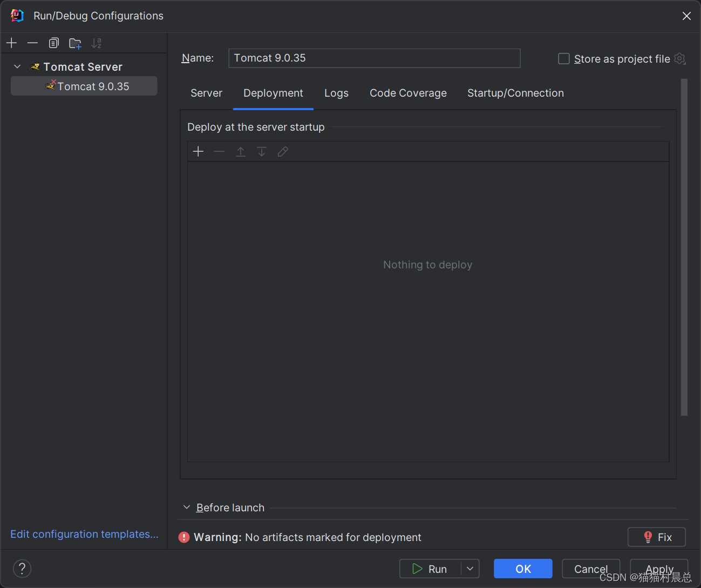
Task: Remove selected deployment artifact
Action: pos(219,151)
